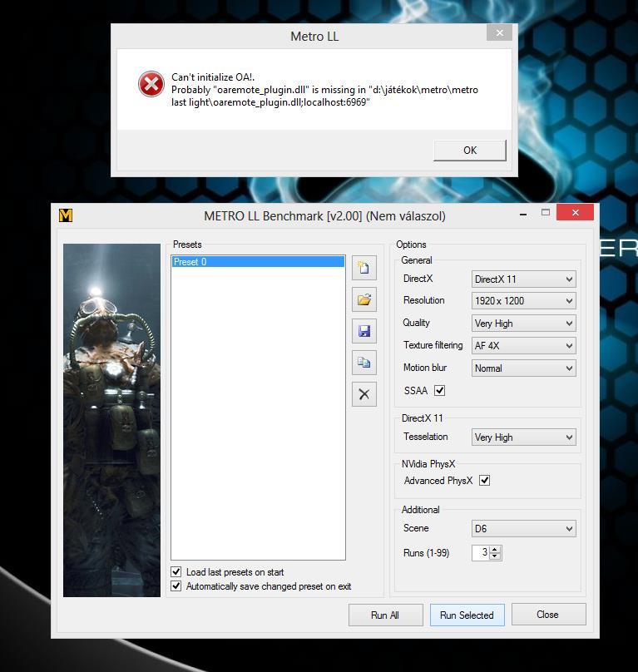638x672 pixels.
Task: Open the Texture filtering dropdown
Action: pos(523,345)
